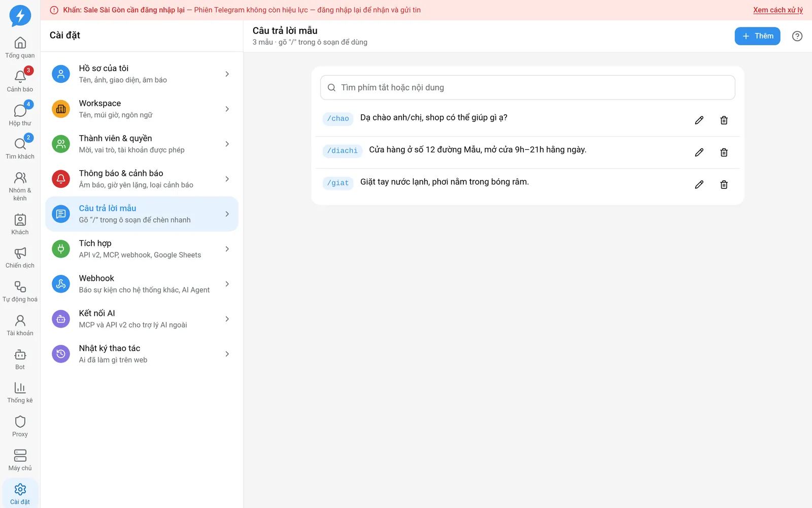Click the app lightning logo
Viewport: 812px width, 508px height.
coord(20,16)
